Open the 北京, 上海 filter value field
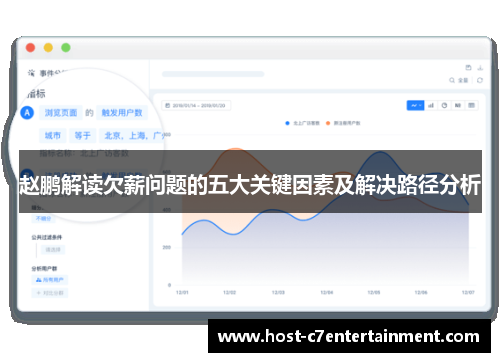The width and height of the screenshot is (500, 362). pos(133,135)
